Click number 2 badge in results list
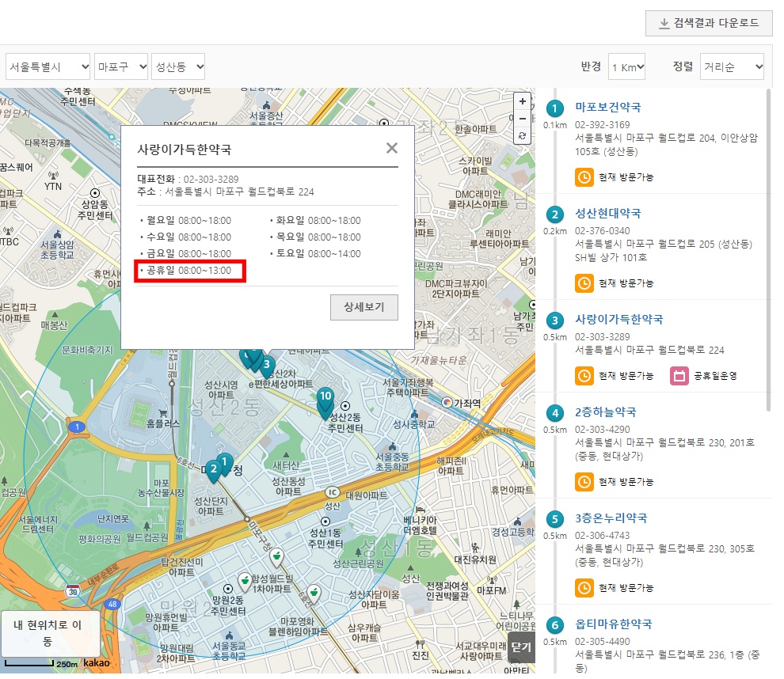 (555, 214)
